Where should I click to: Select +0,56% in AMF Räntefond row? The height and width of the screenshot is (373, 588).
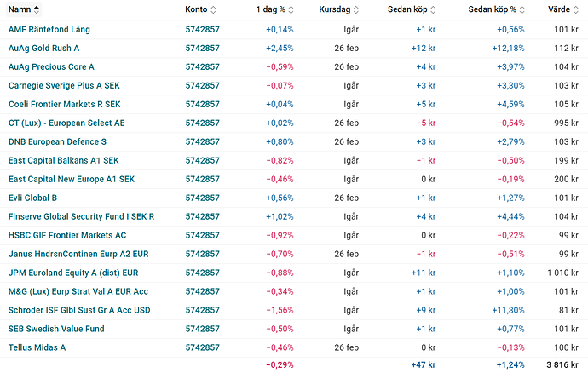[x=510, y=29]
